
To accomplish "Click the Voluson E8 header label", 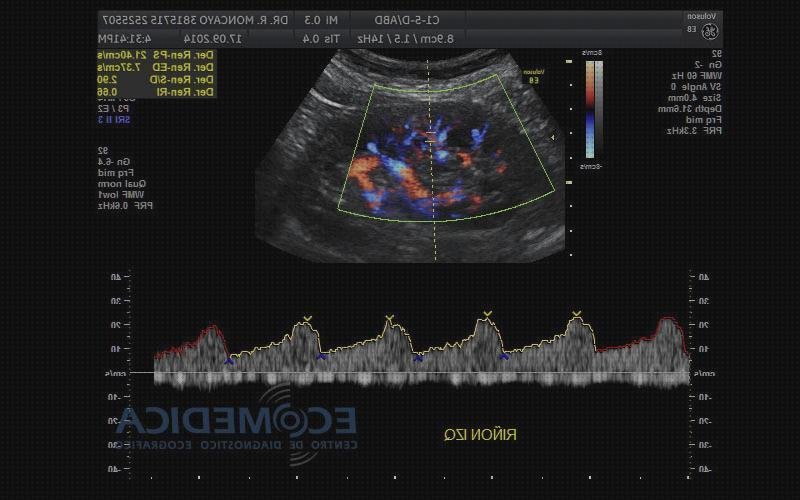I will [x=702, y=22].
